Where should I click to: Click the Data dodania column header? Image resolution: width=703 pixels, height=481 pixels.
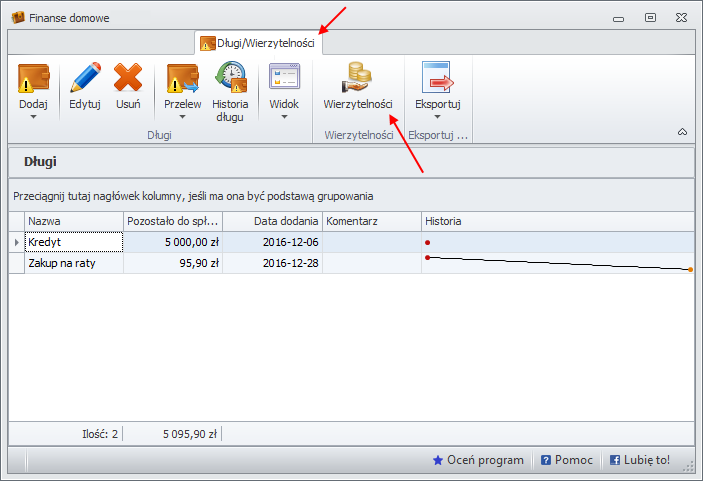click(x=272, y=221)
